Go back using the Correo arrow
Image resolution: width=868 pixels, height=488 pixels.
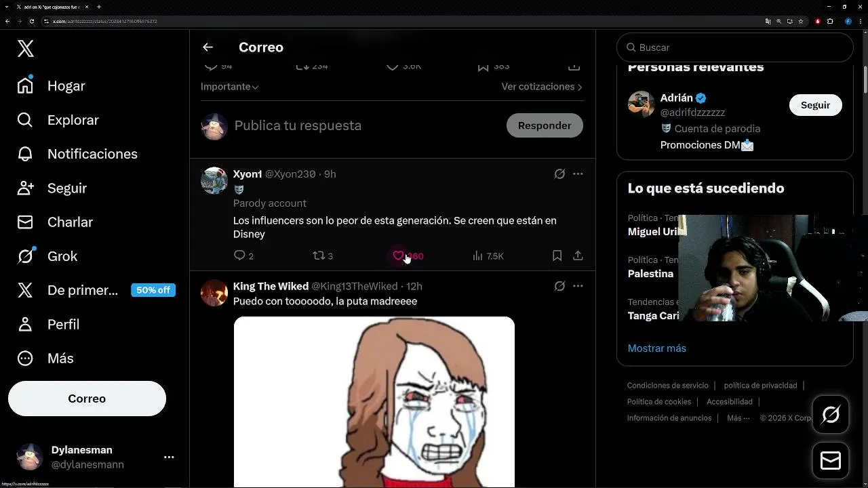208,47
